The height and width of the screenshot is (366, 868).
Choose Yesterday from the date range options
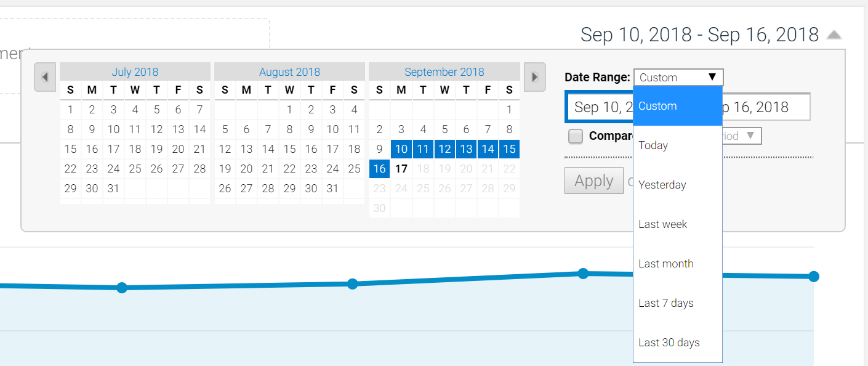pos(662,184)
